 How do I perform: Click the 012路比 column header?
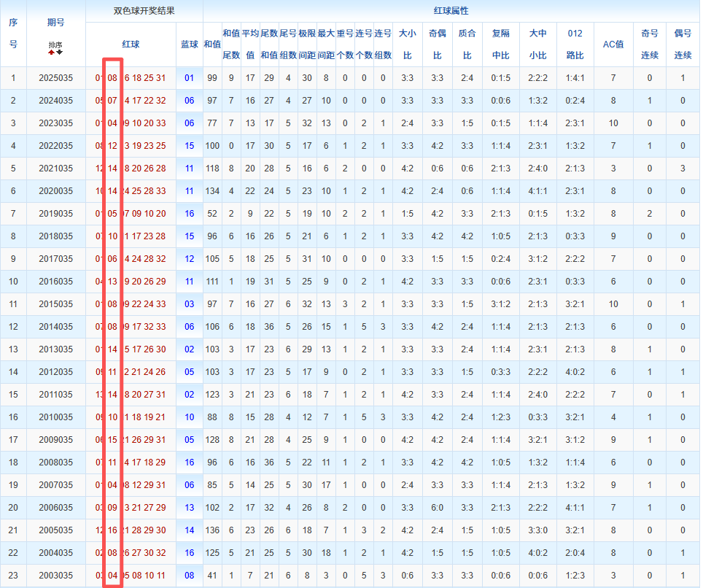pos(575,45)
